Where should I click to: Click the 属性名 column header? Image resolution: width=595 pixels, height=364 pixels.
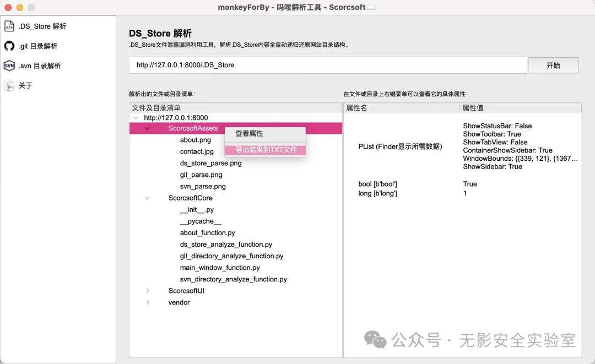coord(402,108)
